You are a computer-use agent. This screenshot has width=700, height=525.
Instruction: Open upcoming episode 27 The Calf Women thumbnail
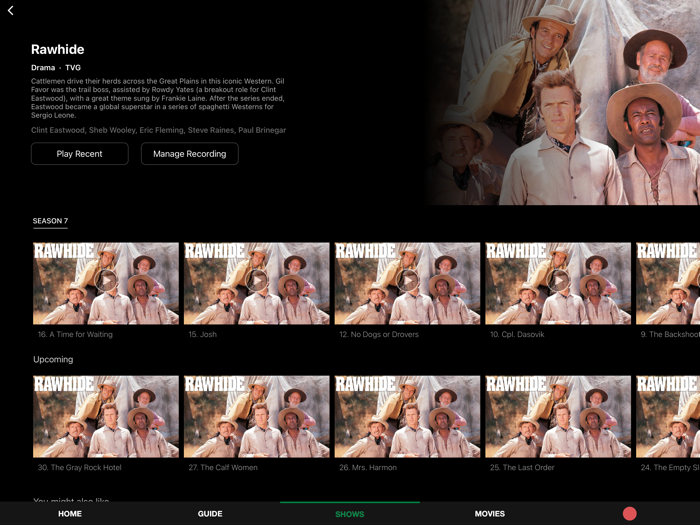257,417
